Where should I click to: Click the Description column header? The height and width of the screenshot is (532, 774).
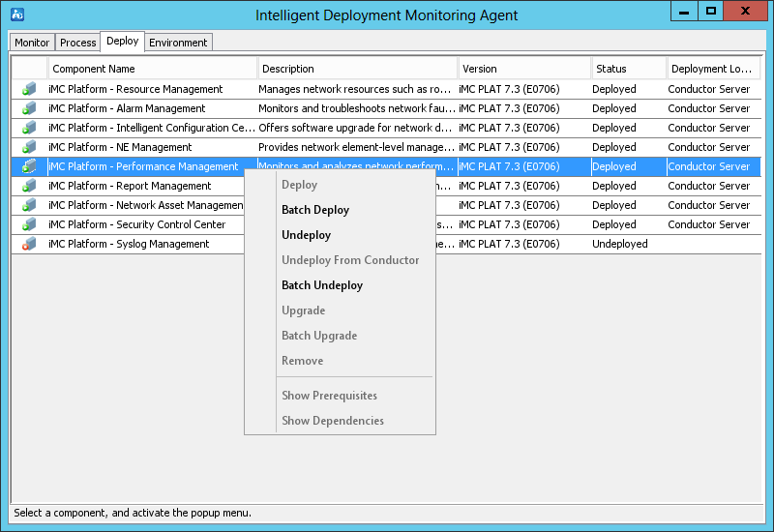[x=358, y=69]
